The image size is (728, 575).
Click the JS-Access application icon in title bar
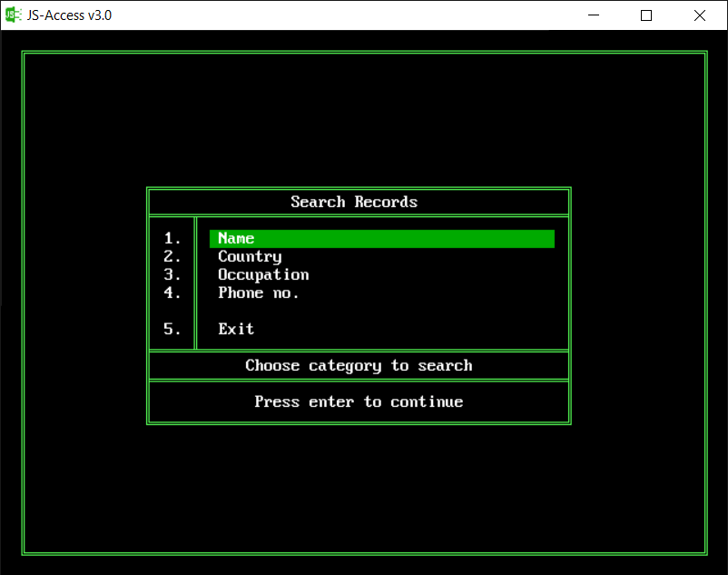pos(13,15)
